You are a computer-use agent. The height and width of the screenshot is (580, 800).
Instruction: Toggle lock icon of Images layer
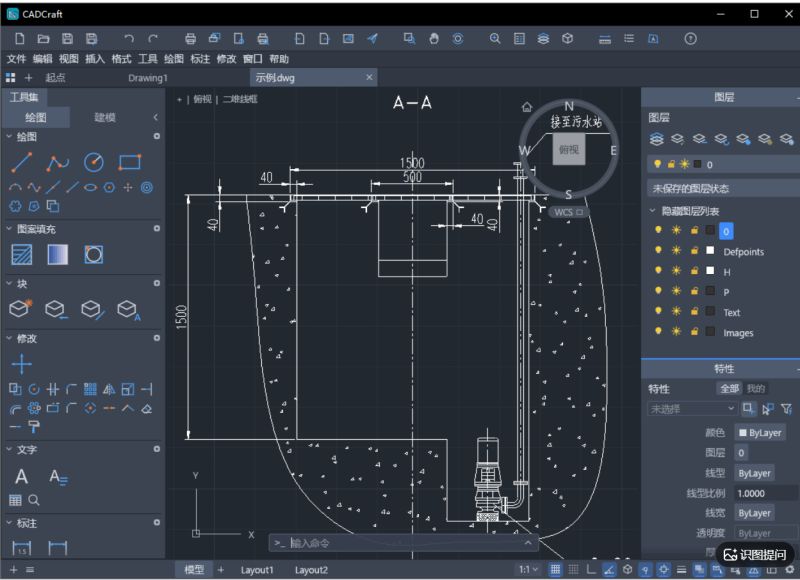[x=694, y=332]
